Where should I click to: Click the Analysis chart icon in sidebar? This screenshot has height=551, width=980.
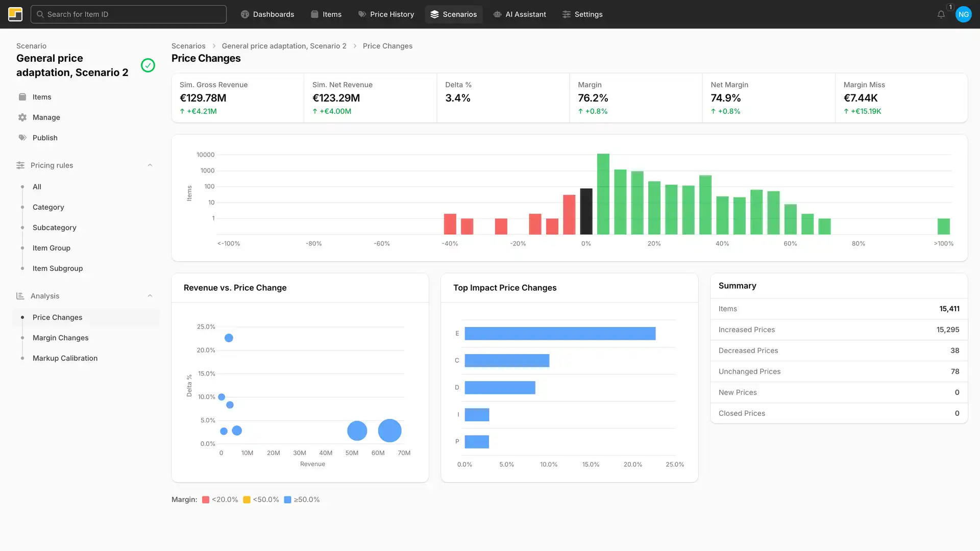(x=20, y=296)
